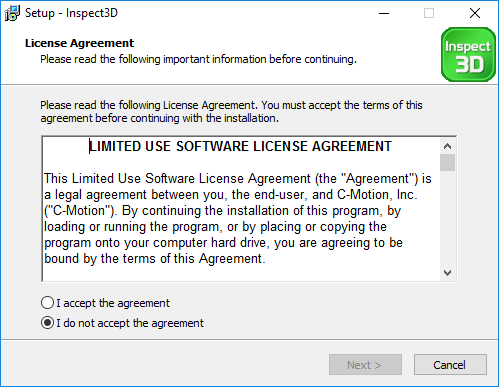This screenshot has height=387, width=499.
Task: Click the green Inspect 3D logo
Action: [468, 54]
